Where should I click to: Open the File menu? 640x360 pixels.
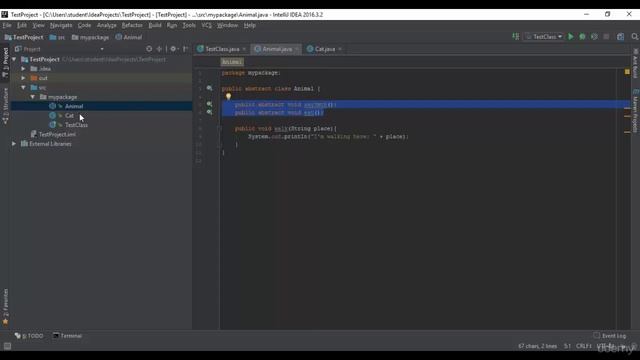click(7, 25)
